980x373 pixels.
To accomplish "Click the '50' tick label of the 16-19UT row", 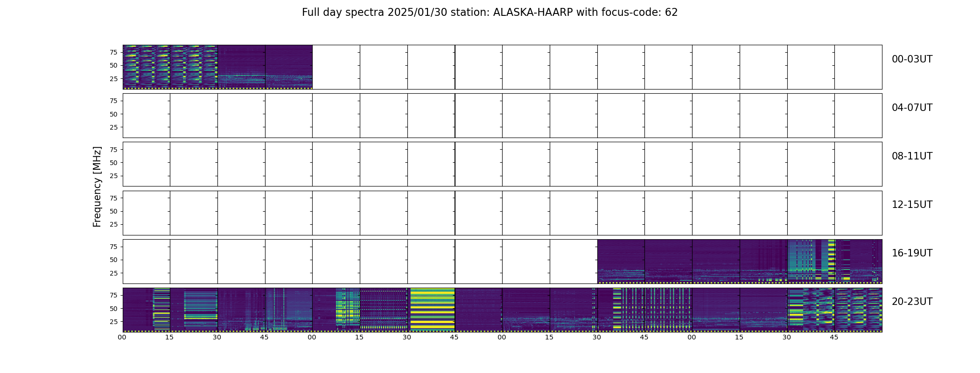I will tap(113, 260).
